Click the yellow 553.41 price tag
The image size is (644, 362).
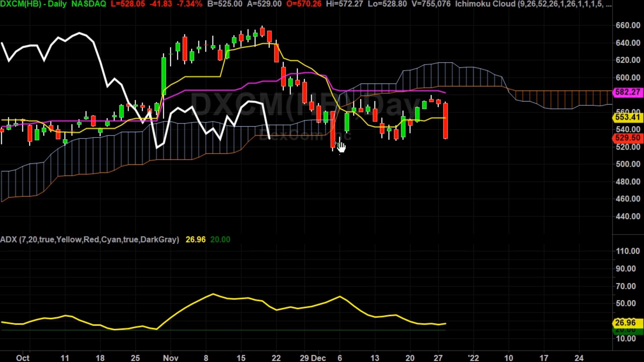[628, 117]
